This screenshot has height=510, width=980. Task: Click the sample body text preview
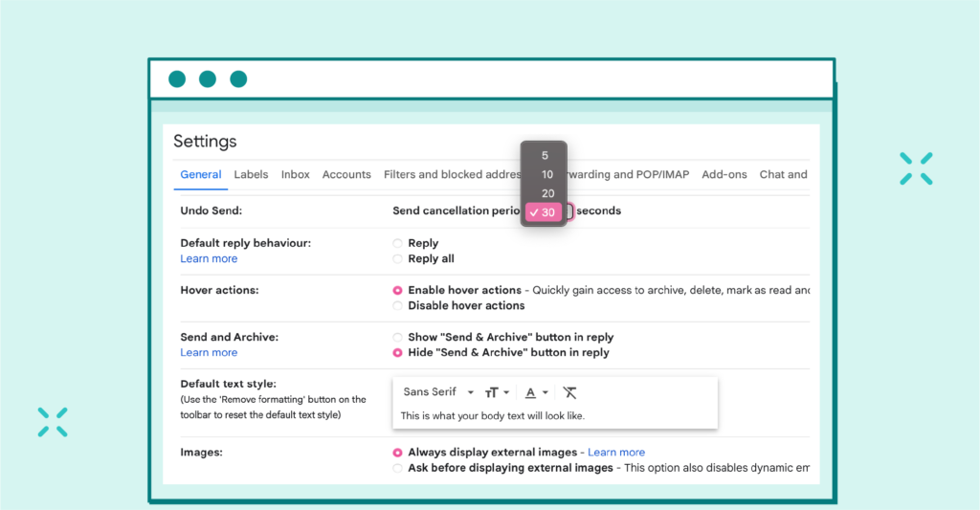(x=492, y=416)
